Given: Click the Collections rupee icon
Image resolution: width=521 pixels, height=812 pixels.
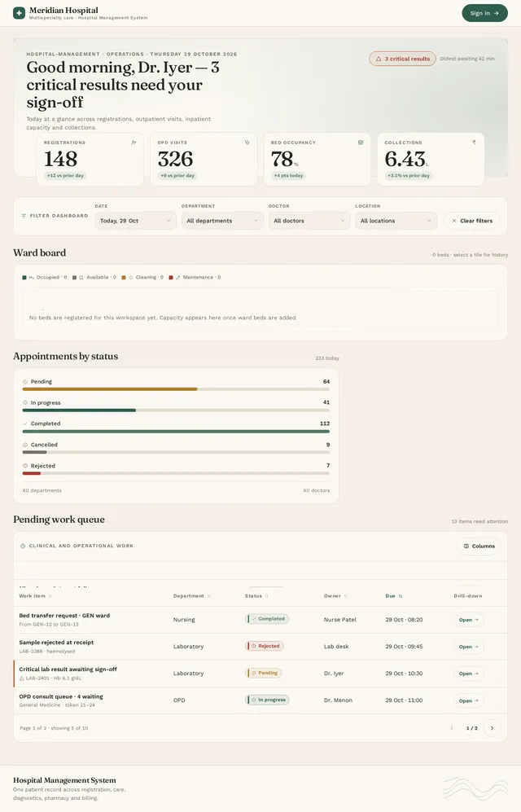Looking at the screenshot, I should click(474, 143).
